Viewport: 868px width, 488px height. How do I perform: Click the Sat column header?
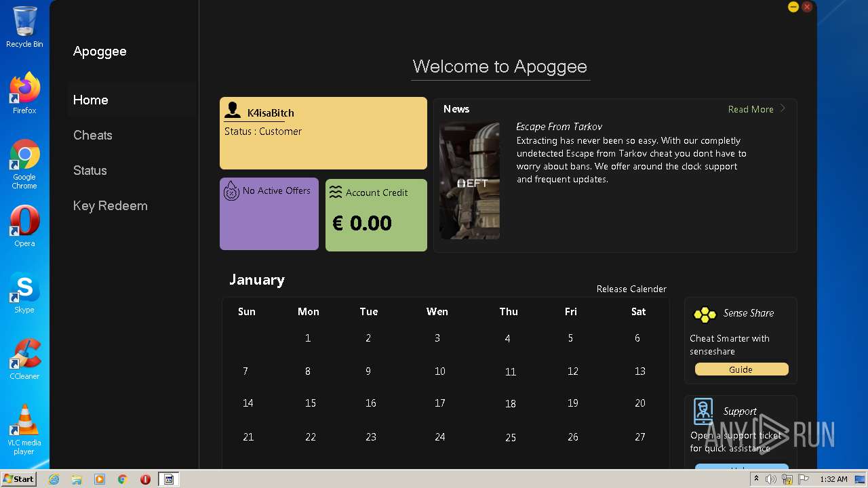(x=639, y=312)
